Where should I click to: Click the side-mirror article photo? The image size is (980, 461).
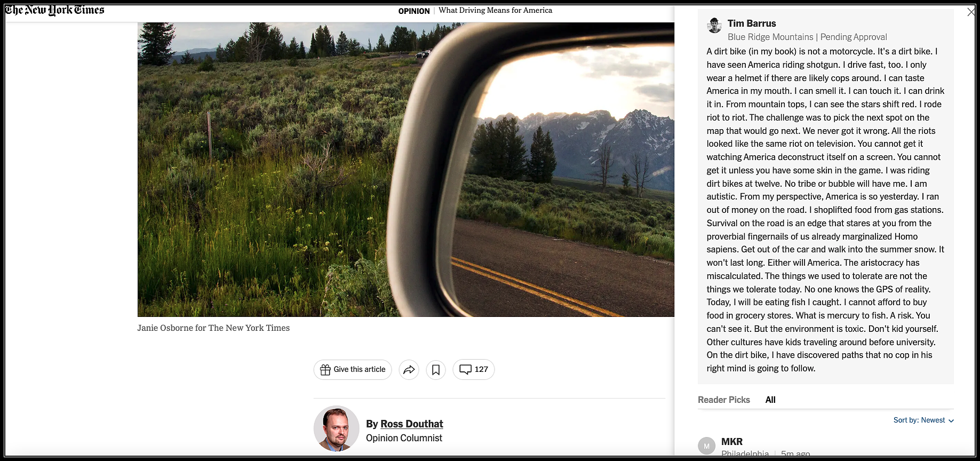406,170
